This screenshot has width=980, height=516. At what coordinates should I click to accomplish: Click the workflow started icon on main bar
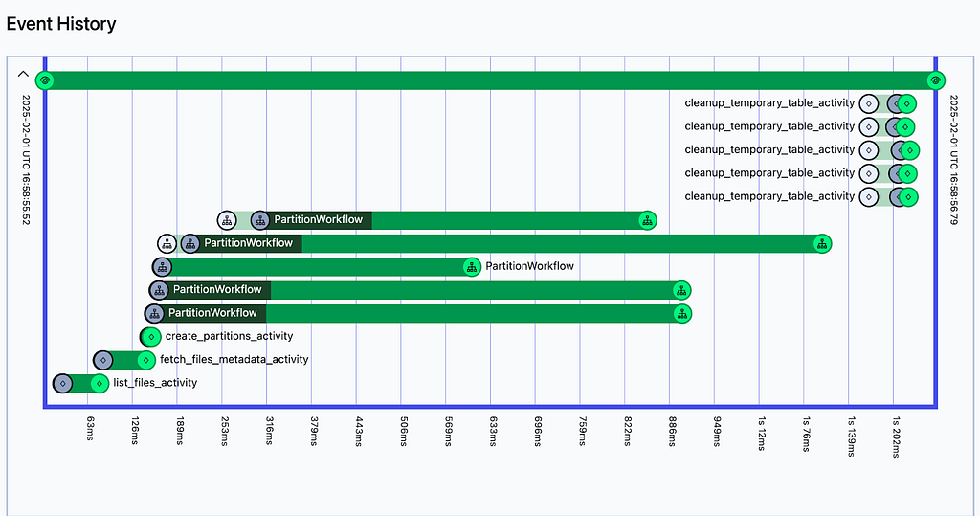click(x=44, y=80)
